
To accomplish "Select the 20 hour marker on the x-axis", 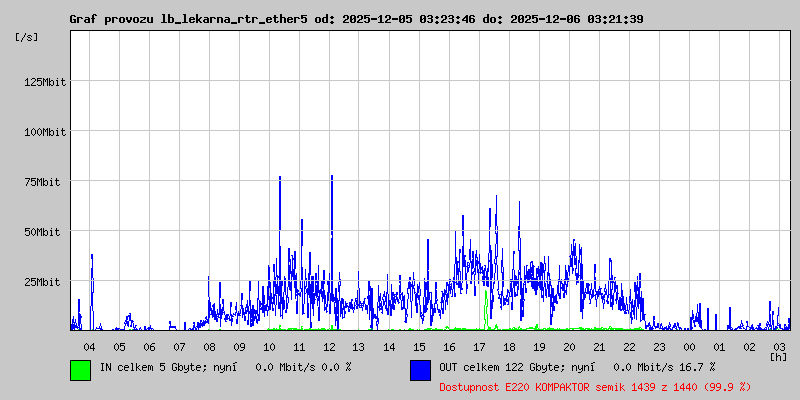I will [x=569, y=346].
